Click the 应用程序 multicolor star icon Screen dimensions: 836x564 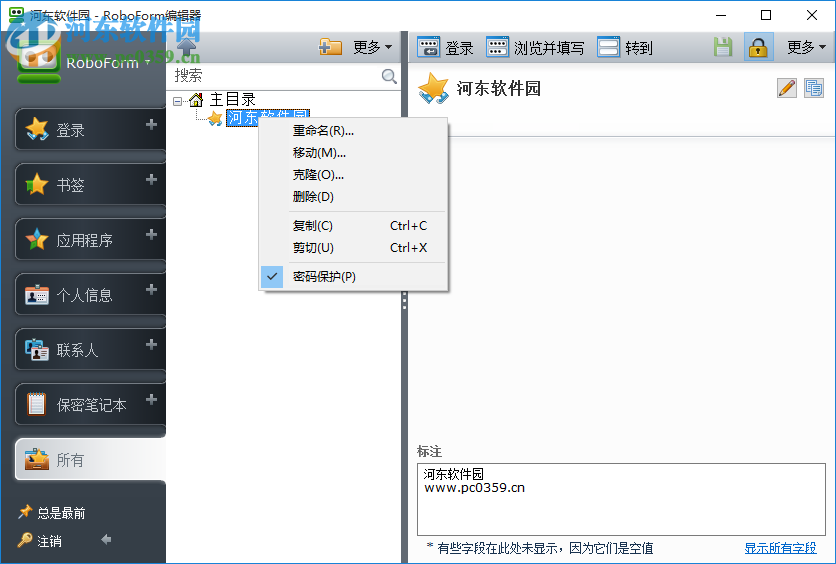coord(37,239)
